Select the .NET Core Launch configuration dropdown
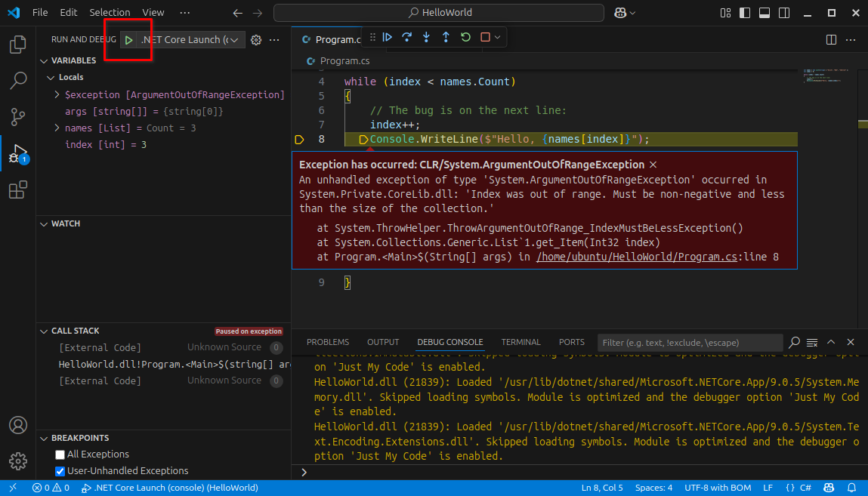The height and width of the screenshot is (496, 868). (189, 40)
